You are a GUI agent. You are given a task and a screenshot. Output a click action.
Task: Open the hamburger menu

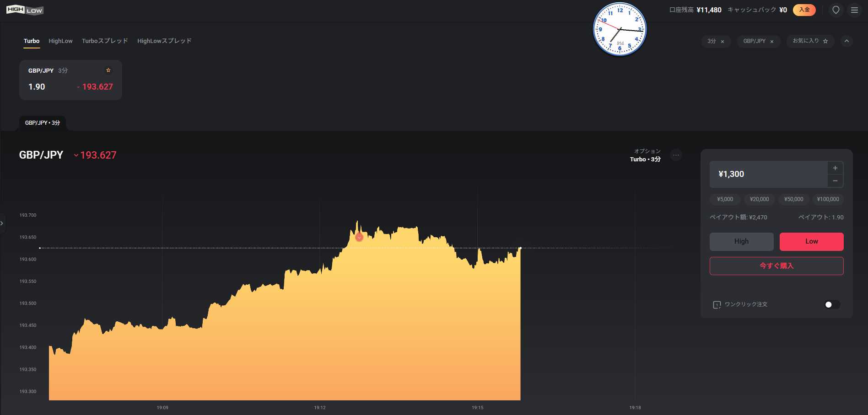(x=854, y=10)
